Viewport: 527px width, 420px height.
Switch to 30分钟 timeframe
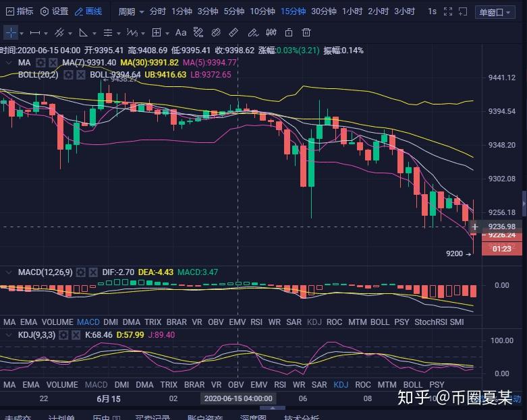(x=324, y=11)
